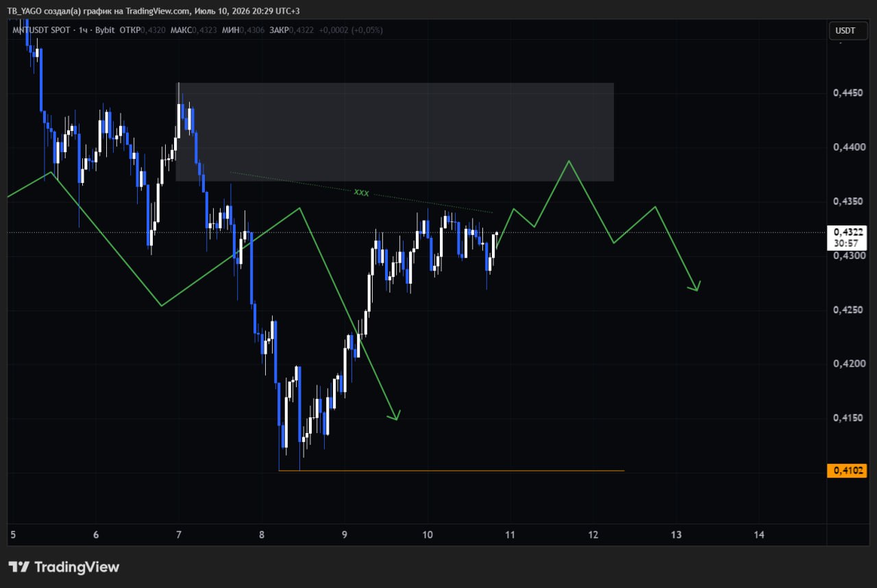Image resolution: width=877 pixels, height=588 pixels.
Task: Click date 6 on the time axis
Action: 96,535
